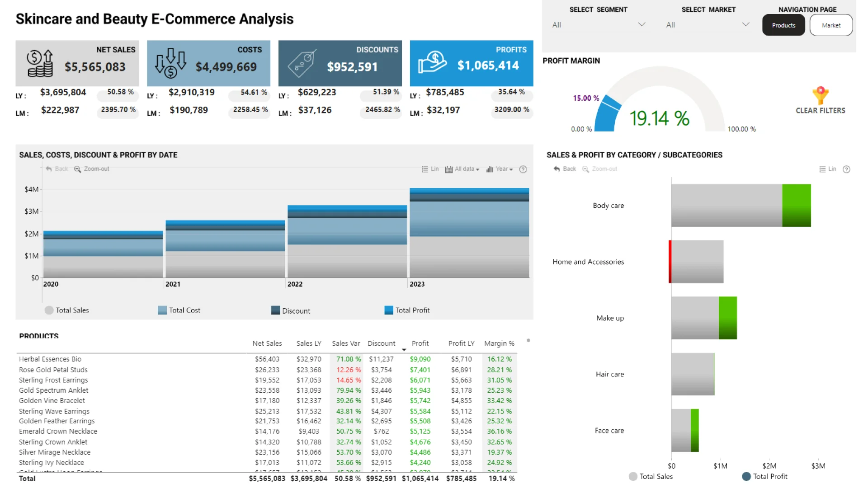Click Back arrow in category chart toolbar
Image resolution: width=868 pixels, height=488 pixels.
[565, 169]
